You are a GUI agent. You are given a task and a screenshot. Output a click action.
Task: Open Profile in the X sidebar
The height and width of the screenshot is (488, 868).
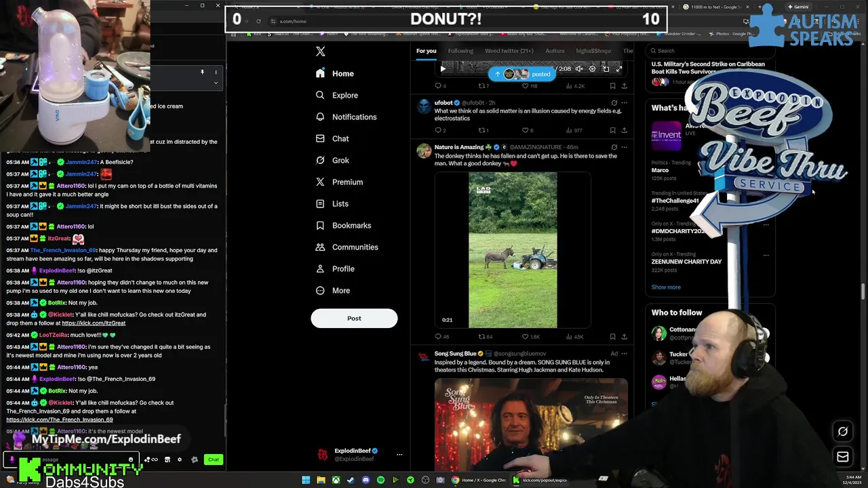[x=335, y=269]
